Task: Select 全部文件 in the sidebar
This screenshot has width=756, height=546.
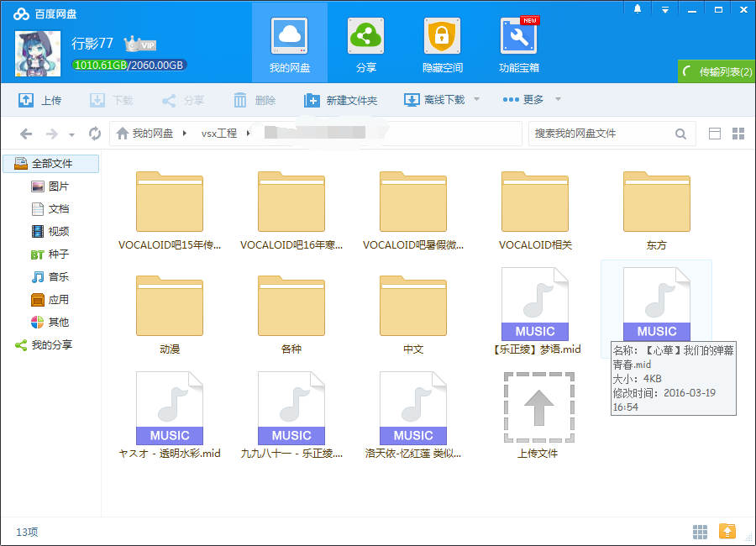Action: tap(51, 164)
